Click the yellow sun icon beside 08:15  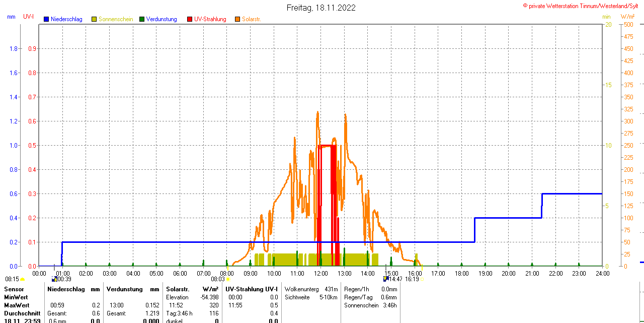22,279
